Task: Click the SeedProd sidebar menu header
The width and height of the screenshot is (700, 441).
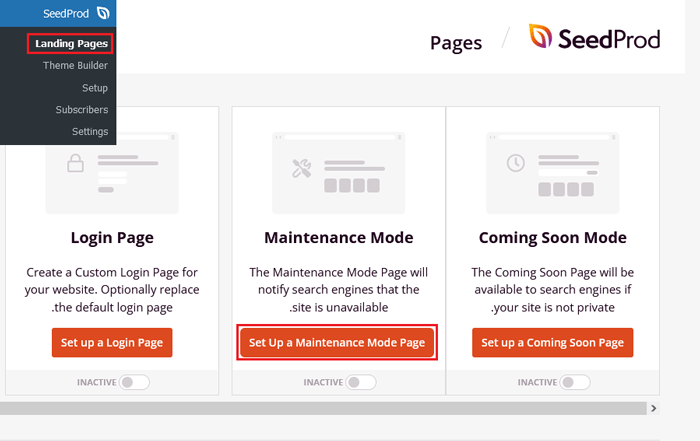Action: coord(58,13)
